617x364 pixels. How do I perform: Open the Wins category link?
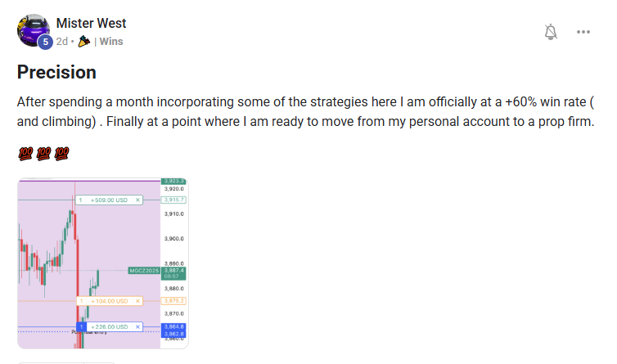(111, 41)
